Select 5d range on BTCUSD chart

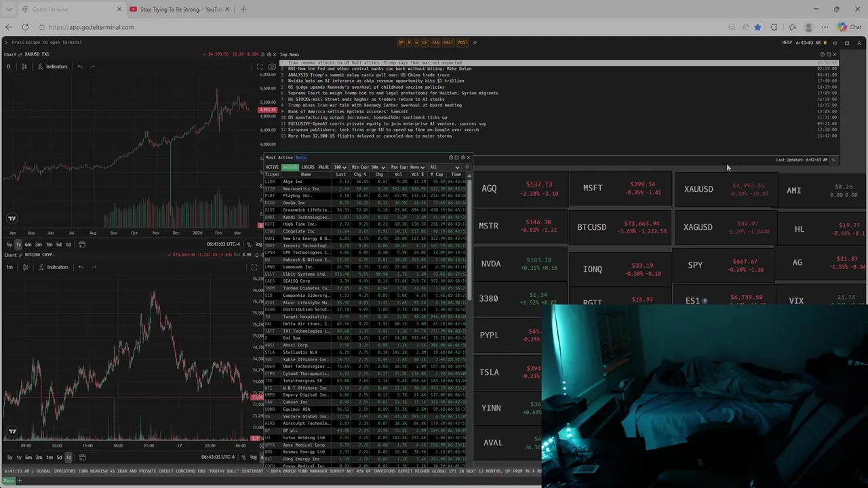(x=59, y=457)
